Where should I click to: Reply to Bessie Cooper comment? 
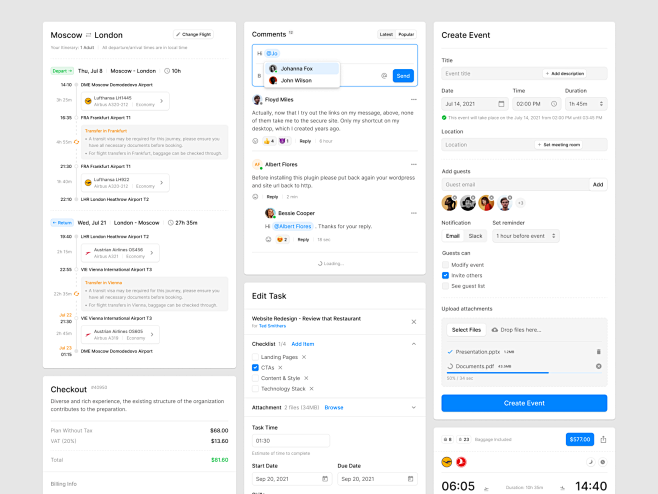click(x=303, y=240)
